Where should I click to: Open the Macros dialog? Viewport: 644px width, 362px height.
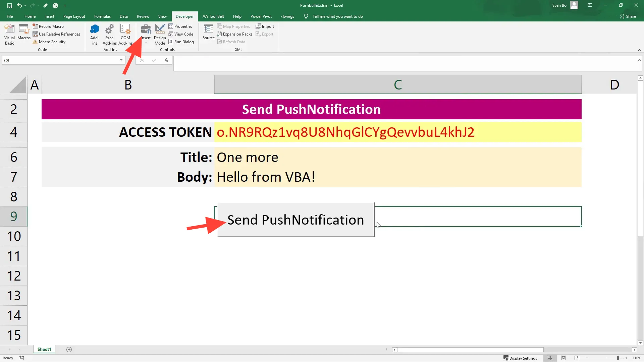pos(23,34)
